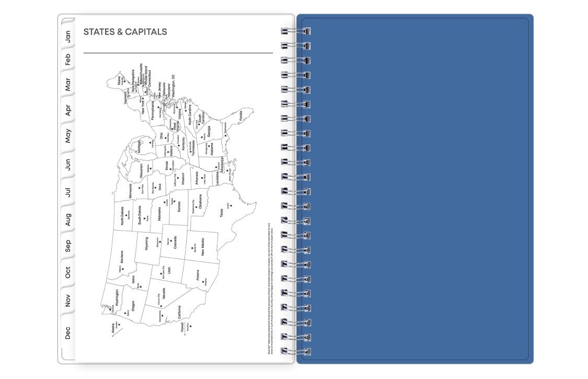Screen dimensions: 588x379
Task: Switch to the Mar tab
Action: tap(68, 84)
